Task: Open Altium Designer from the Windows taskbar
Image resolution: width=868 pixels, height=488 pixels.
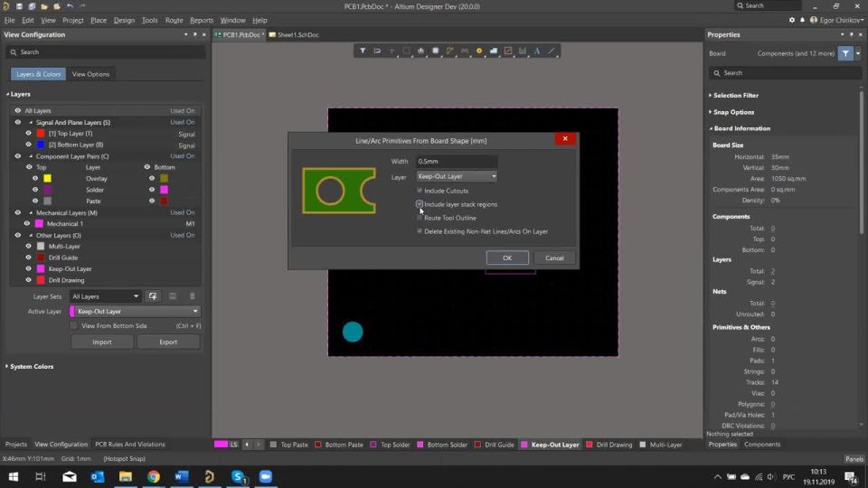Action: 209,476
